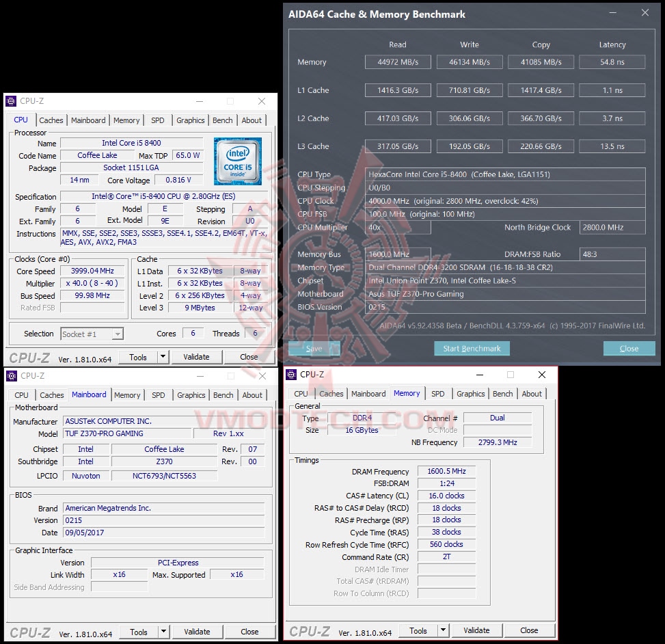The image size is (665, 644).
Task: Click Memory Write value 46134 MB/s
Action: 470,62
